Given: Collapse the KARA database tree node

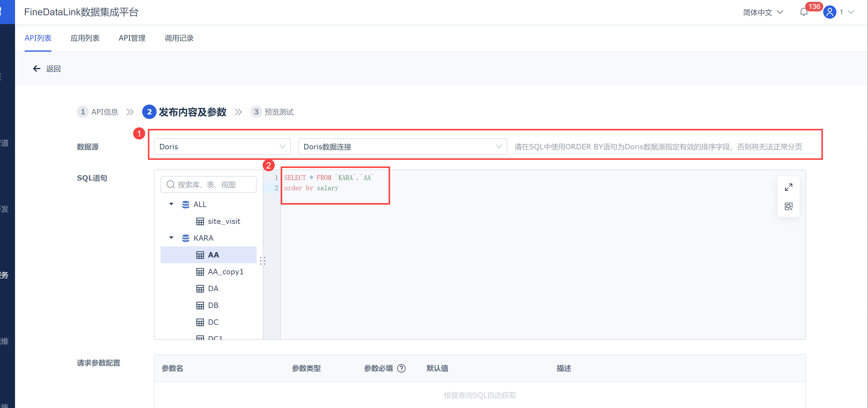Looking at the screenshot, I should tap(171, 238).
